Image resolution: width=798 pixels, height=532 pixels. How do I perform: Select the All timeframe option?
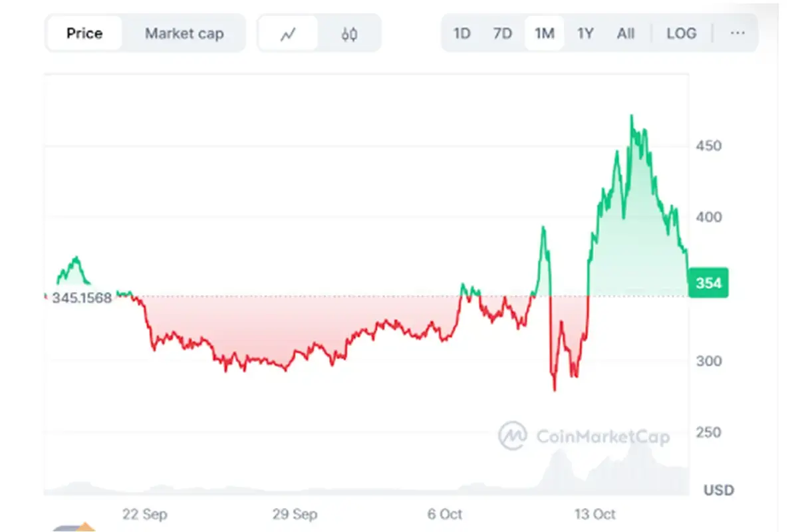(x=624, y=33)
